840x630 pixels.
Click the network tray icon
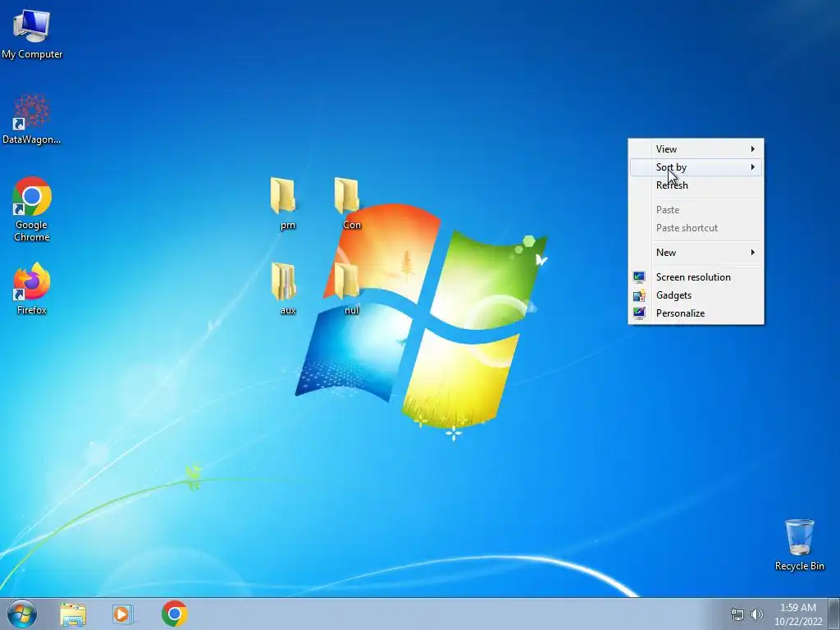[737, 614]
